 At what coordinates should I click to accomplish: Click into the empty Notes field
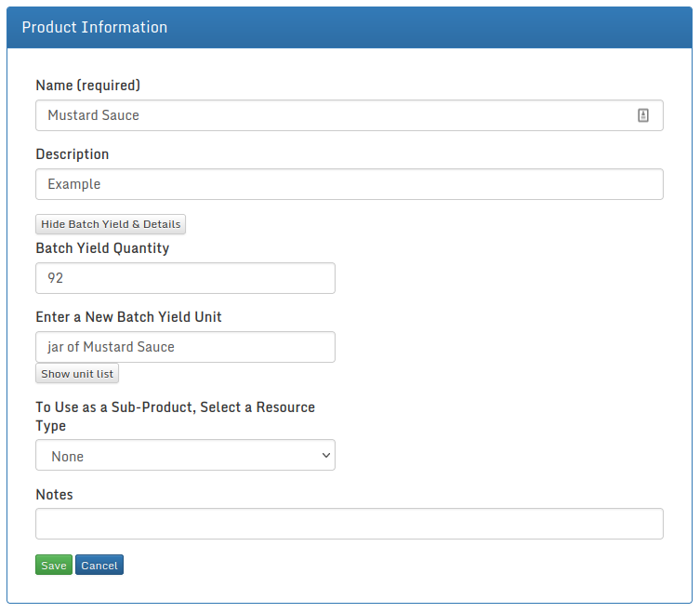point(349,524)
